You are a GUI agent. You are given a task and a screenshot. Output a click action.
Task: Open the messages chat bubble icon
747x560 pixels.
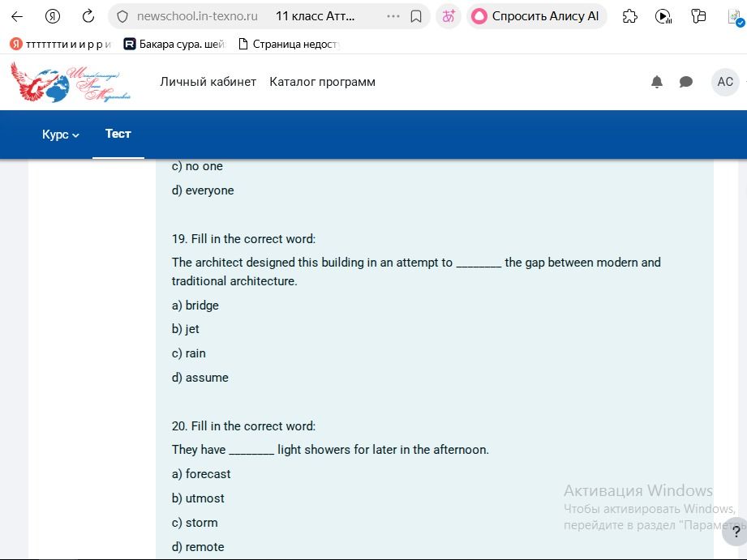(686, 82)
